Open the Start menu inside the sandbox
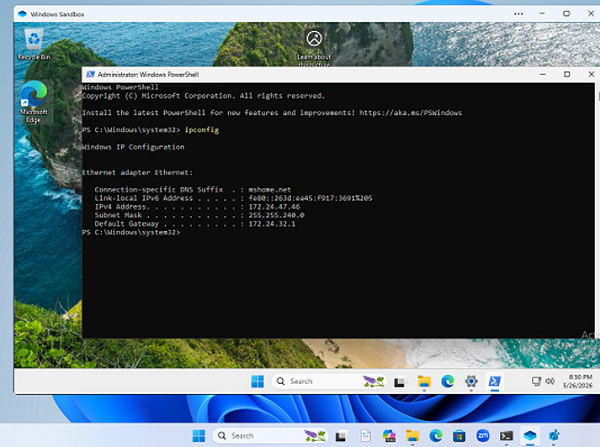 258,381
